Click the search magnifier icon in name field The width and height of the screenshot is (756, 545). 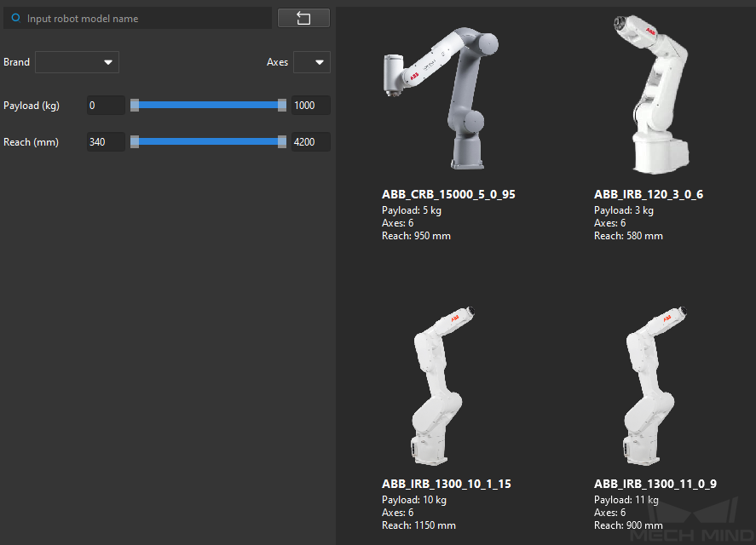(x=15, y=18)
